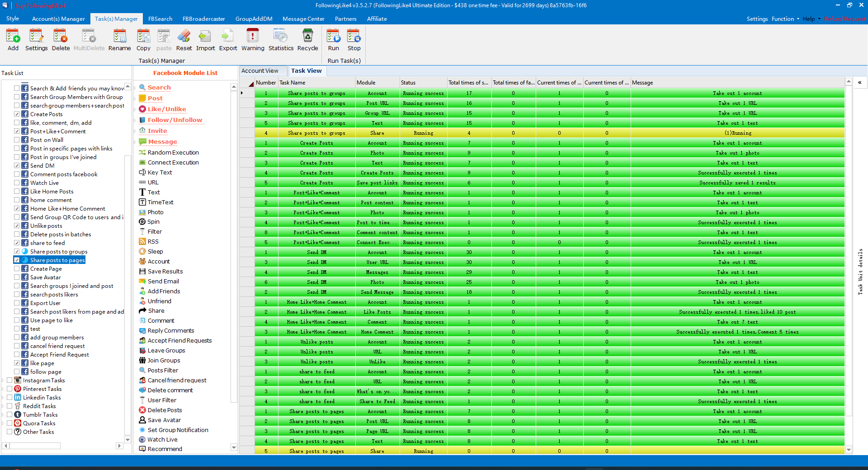Expand the Search module category
The image size is (868, 470).
tap(135, 88)
